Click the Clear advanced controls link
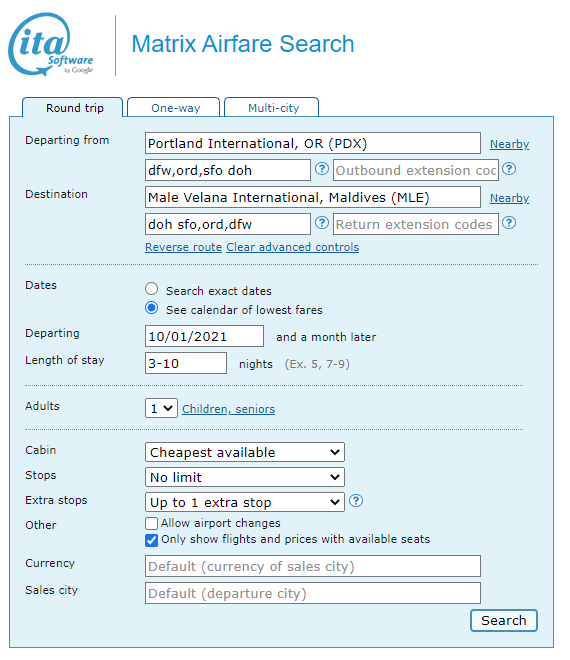Image resolution: width=570 pixels, height=660 pixels. [293, 247]
